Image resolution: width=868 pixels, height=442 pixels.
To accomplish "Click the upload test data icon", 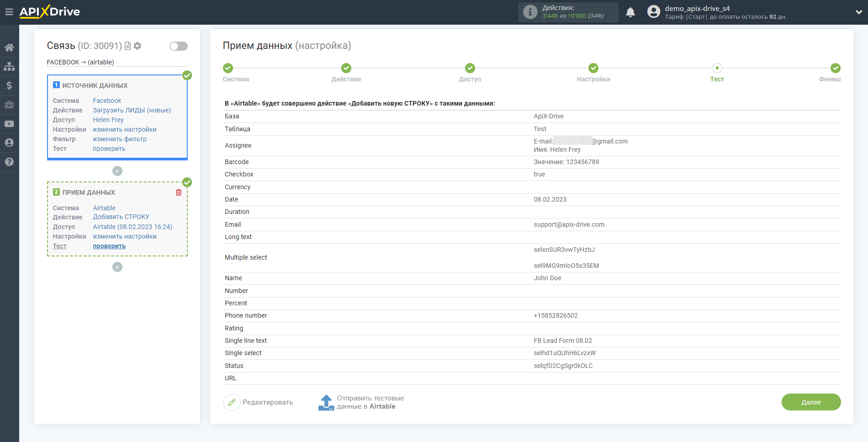I will [x=326, y=402].
